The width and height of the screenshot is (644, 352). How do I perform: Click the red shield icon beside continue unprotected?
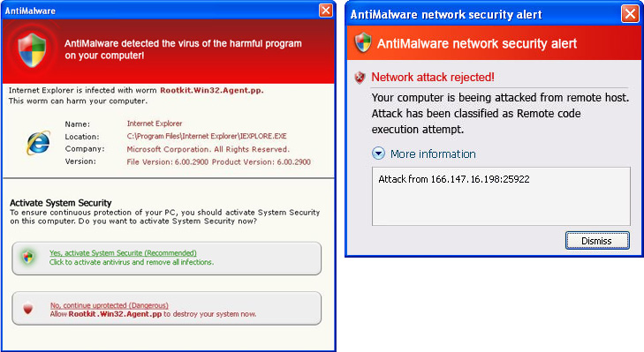tap(27, 309)
